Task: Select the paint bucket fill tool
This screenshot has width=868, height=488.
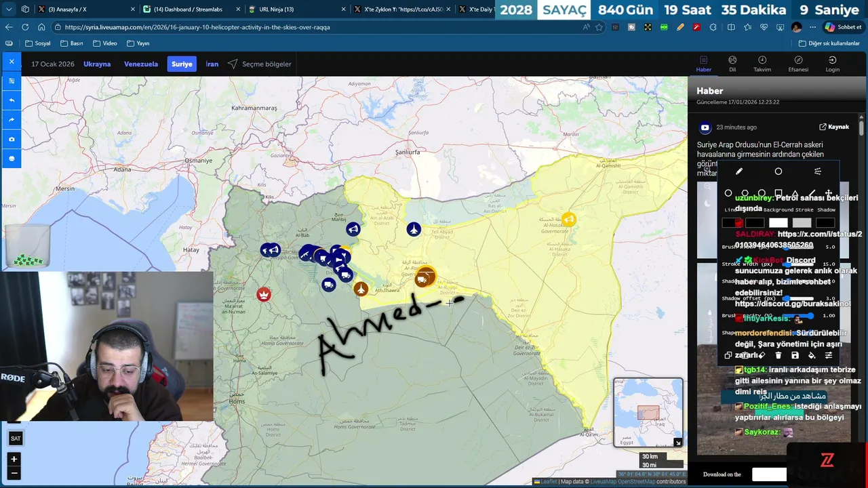Action: tap(812, 355)
